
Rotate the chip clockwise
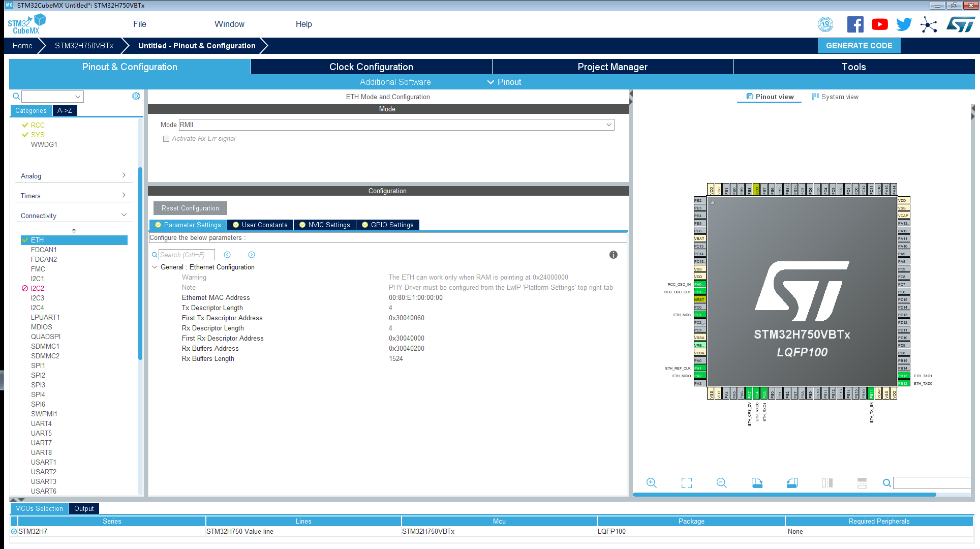click(757, 483)
